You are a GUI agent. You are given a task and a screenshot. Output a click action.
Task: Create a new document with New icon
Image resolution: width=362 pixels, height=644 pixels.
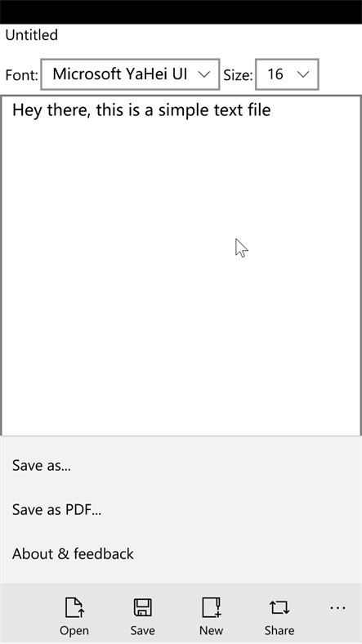pyautogui.click(x=212, y=607)
